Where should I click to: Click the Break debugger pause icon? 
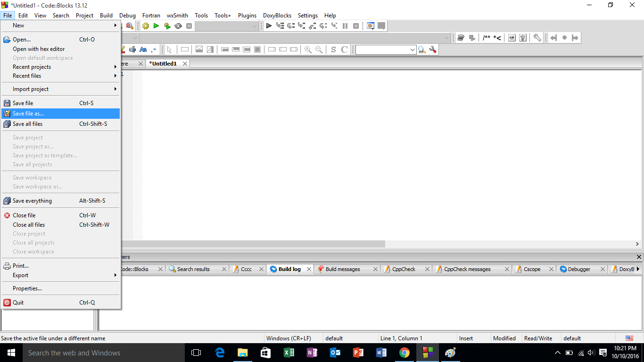(345, 26)
